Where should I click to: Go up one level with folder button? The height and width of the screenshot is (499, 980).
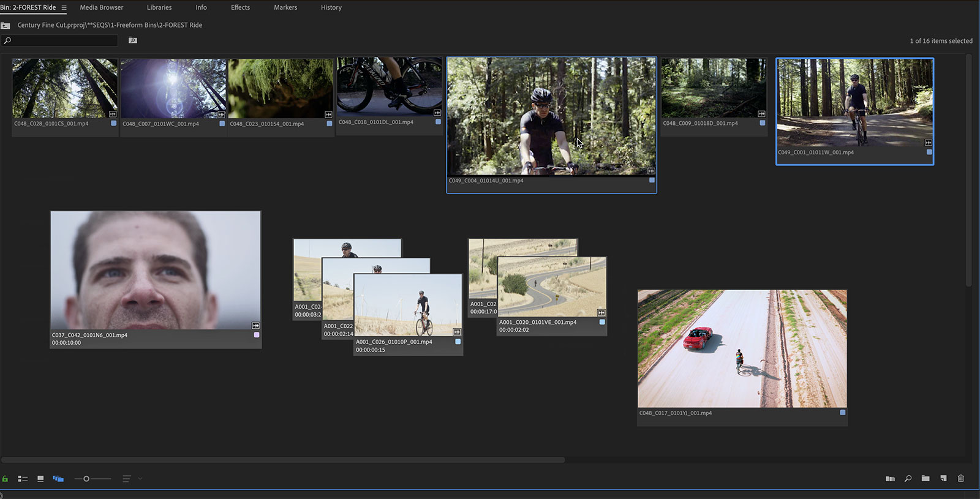[6, 25]
